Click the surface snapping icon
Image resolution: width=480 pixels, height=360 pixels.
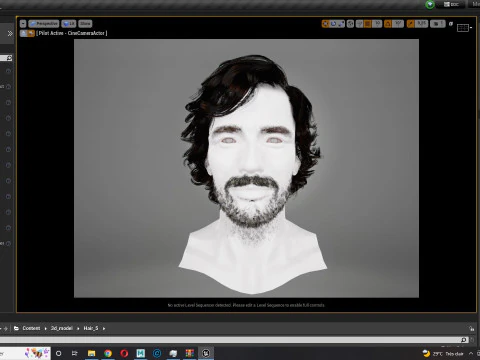point(360,24)
